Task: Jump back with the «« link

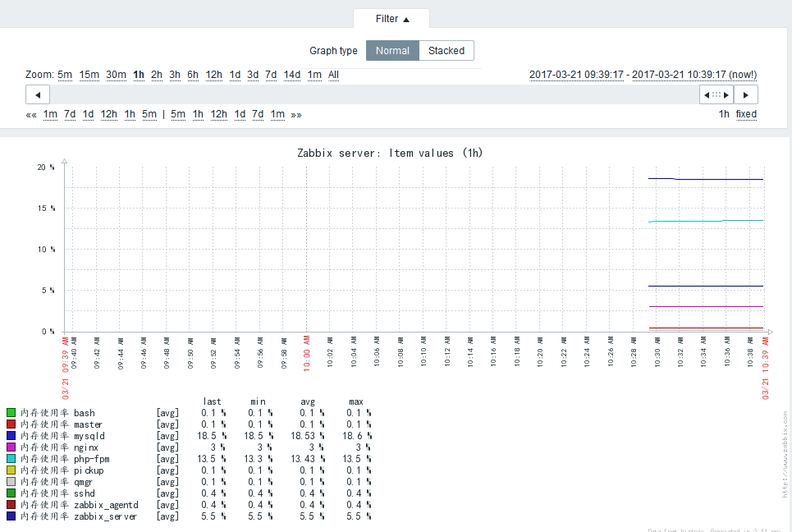Action: pos(31,115)
